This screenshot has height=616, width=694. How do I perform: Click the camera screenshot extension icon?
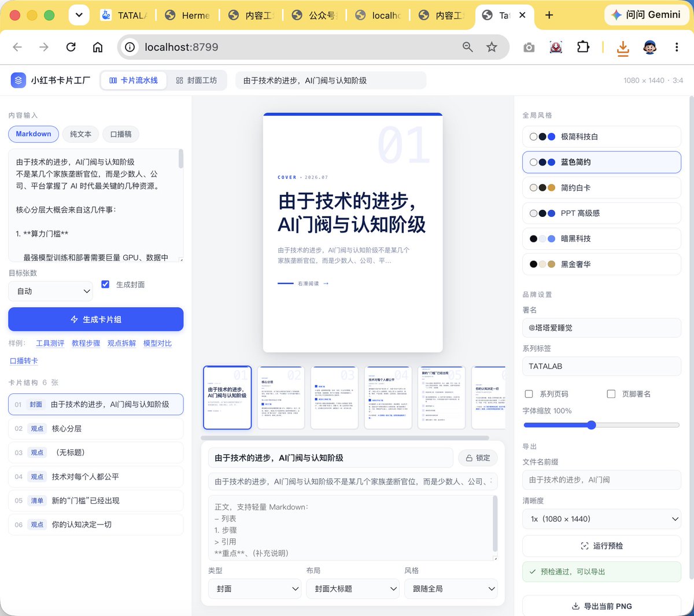coord(529,47)
